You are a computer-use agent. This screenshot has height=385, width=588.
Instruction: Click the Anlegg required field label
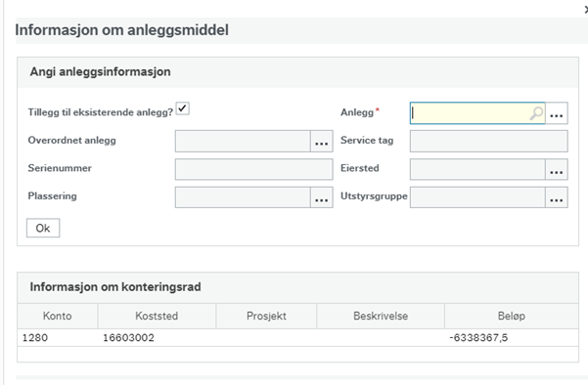(x=360, y=112)
